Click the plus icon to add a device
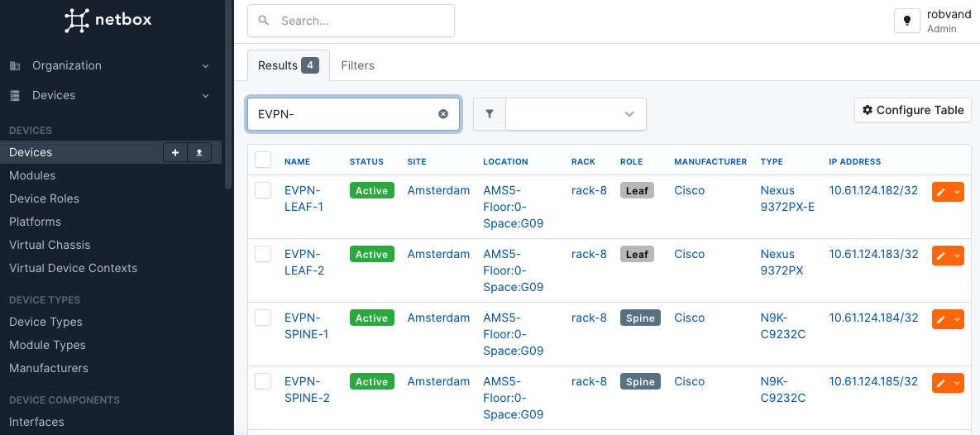 pyautogui.click(x=175, y=152)
